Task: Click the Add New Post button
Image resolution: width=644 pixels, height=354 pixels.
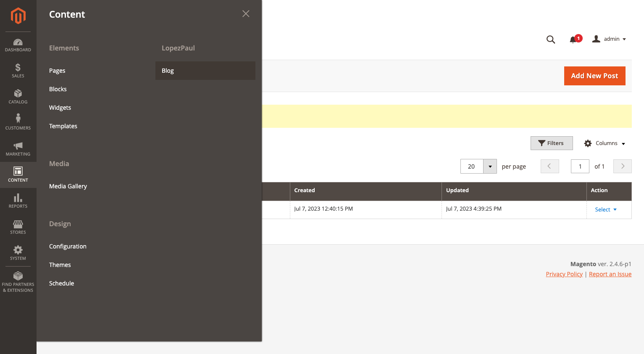Action: 594,76
